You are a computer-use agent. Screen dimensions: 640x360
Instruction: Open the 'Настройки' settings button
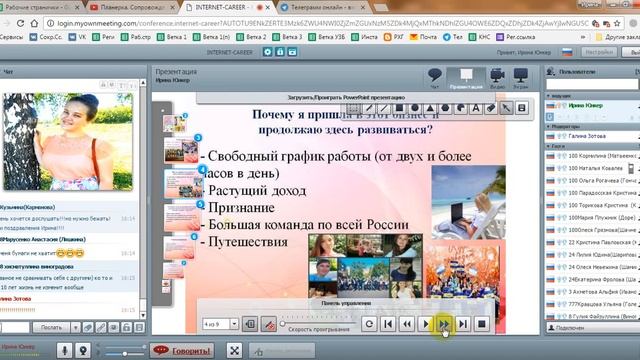(599, 52)
